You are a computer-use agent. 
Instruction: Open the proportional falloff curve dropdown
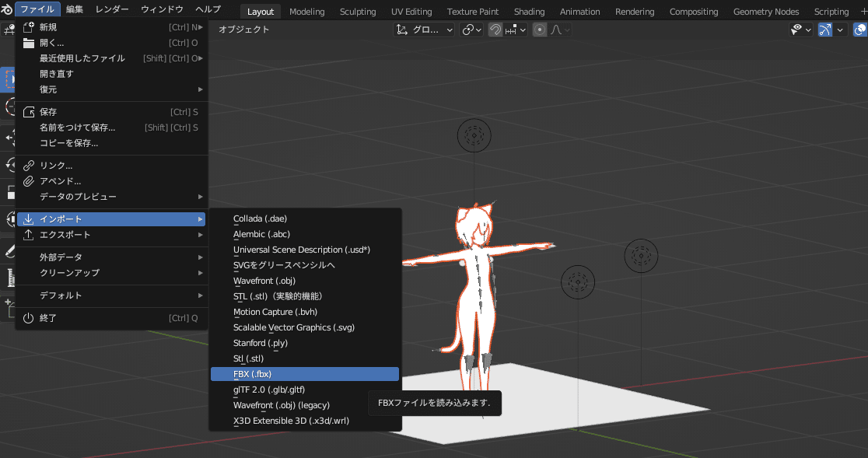pyautogui.click(x=560, y=30)
